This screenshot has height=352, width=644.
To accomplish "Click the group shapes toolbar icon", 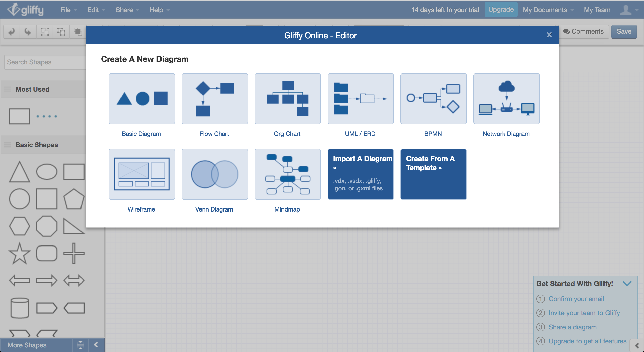I will pos(45,32).
